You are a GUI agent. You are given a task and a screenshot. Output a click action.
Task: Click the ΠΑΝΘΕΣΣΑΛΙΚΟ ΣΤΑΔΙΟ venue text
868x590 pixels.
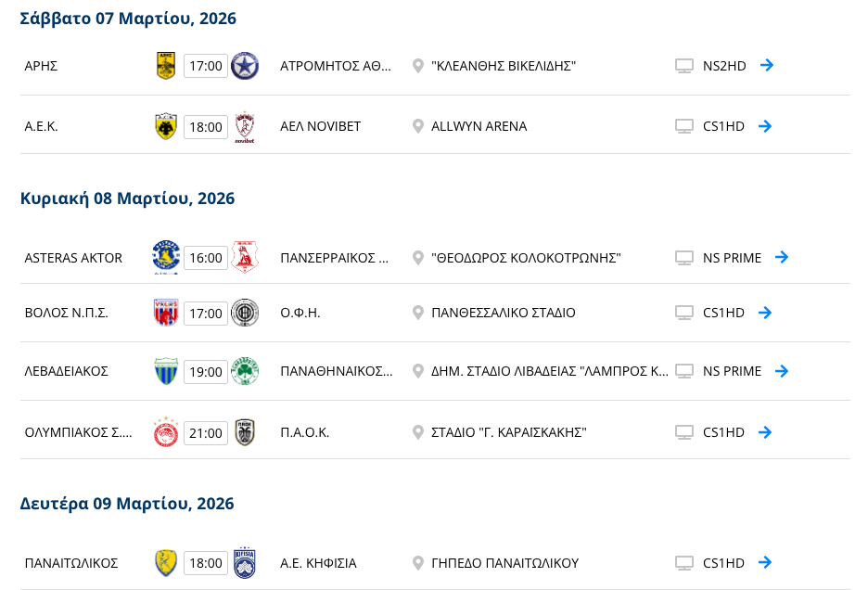(x=504, y=313)
